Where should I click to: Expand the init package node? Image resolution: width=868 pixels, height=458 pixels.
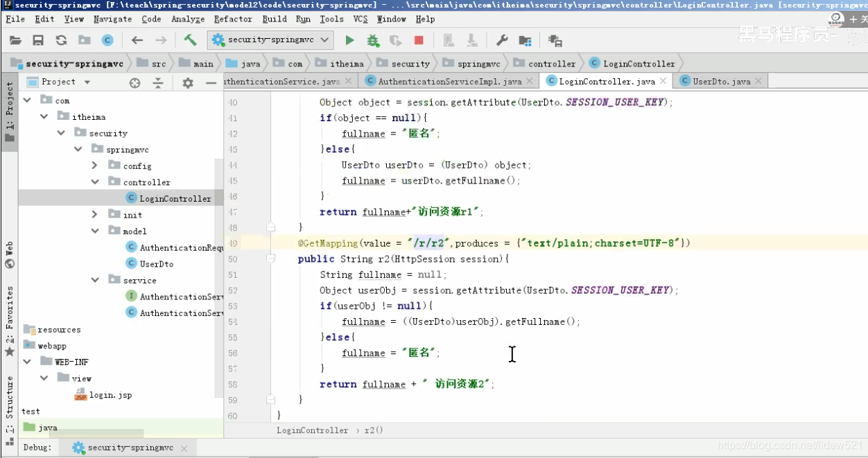pyautogui.click(x=94, y=215)
